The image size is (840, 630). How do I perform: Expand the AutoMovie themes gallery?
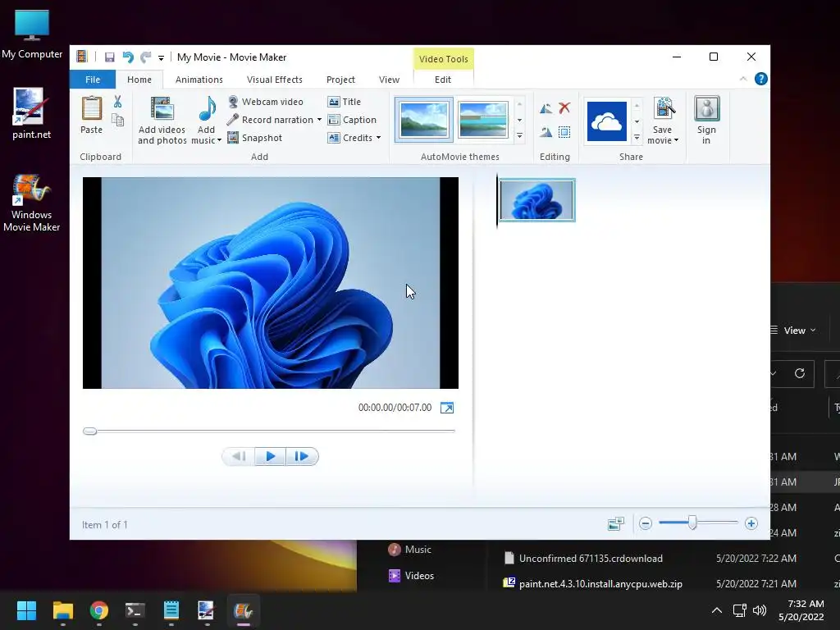click(519, 137)
